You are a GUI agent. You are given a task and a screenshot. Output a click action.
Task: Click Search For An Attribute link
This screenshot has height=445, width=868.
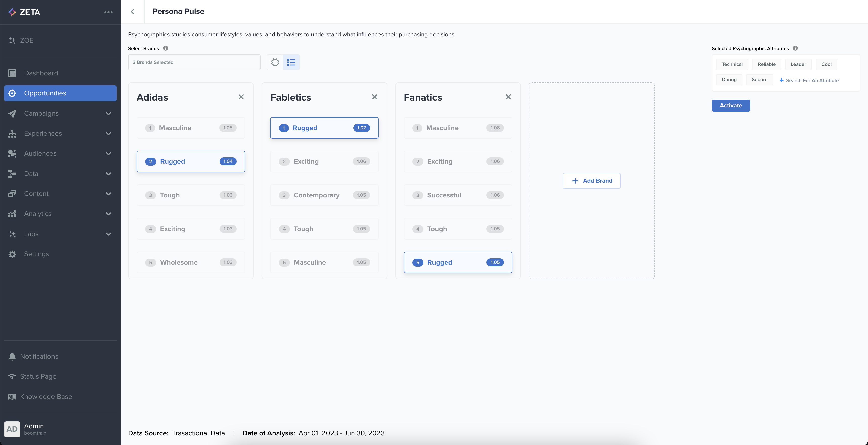coord(809,81)
